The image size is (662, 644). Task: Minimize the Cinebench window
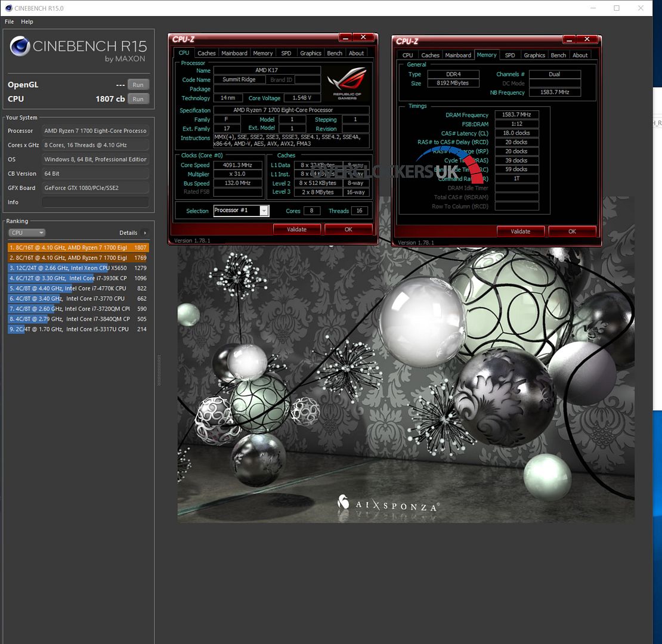pos(593,8)
